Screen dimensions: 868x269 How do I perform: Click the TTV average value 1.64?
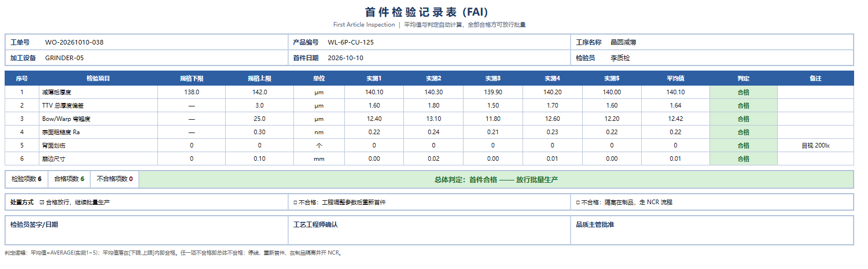click(675, 105)
